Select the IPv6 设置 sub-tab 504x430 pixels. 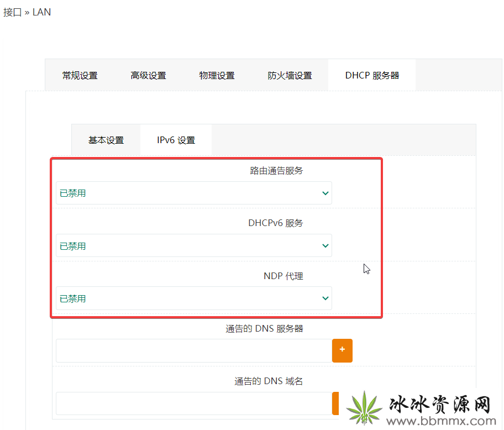(176, 140)
